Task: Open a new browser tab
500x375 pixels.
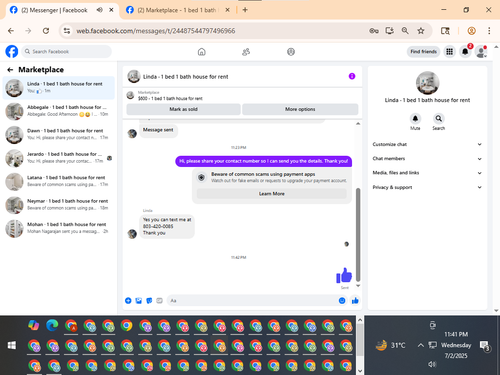Action: (245, 10)
